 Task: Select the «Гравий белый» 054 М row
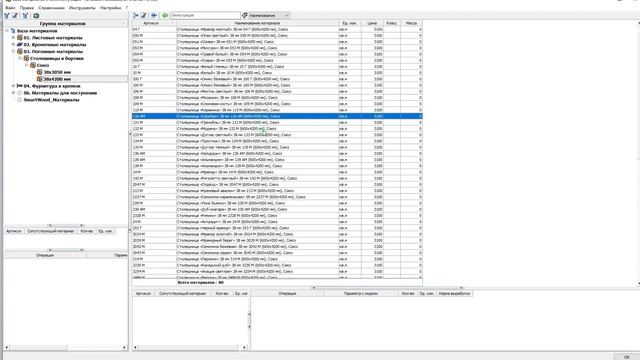click(277, 54)
